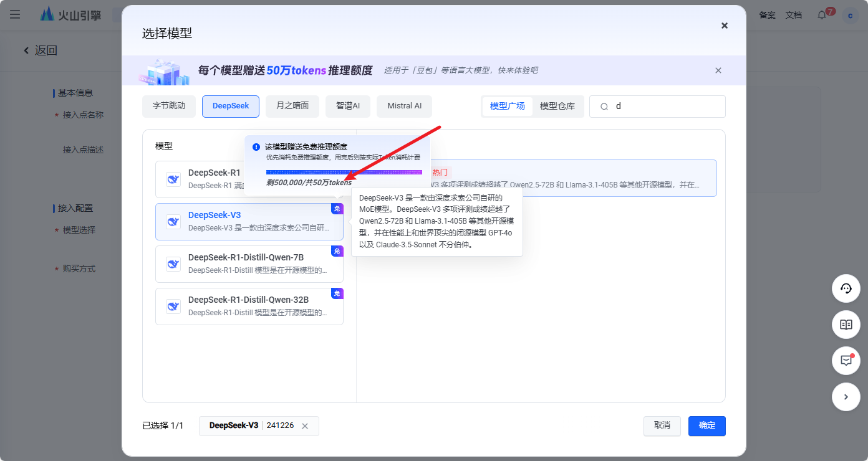This screenshot has width=868, height=461.
Task: Click the 模型选择 field label
Action: pyautogui.click(x=79, y=230)
